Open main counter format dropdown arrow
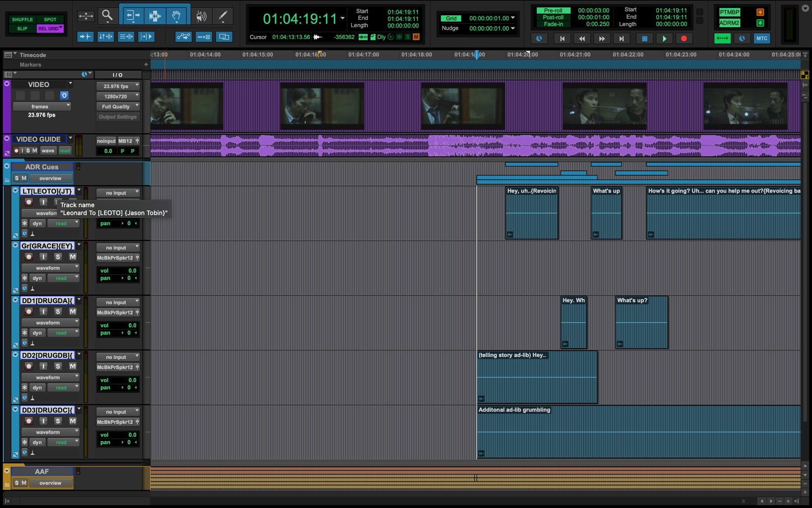This screenshot has width=812, height=508. click(x=343, y=19)
